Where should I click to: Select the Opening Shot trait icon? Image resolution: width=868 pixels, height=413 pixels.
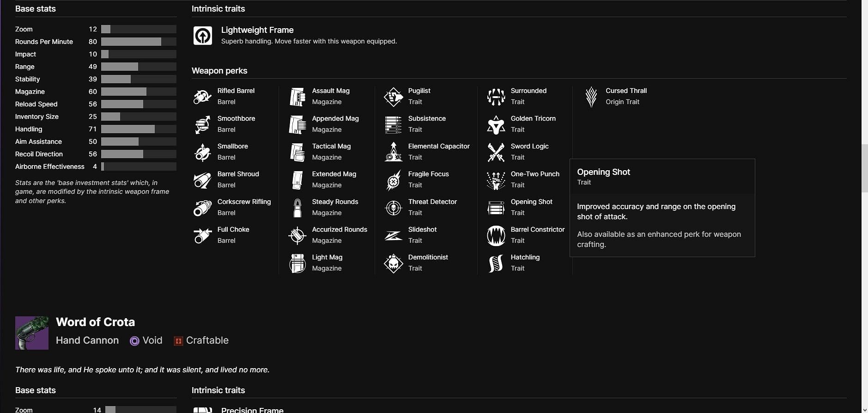pyautogui.click(x=496, y=208)
